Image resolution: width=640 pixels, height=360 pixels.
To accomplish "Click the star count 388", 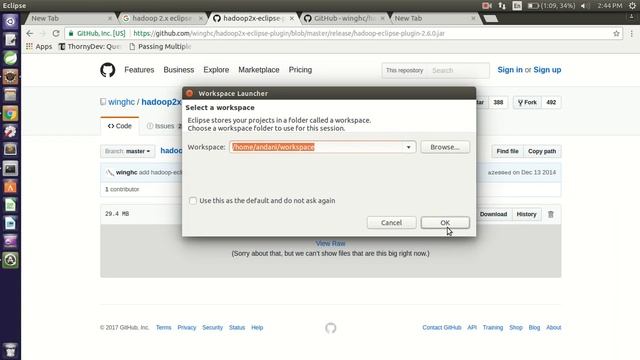I will pyautogui.click(x=498, y=102).
